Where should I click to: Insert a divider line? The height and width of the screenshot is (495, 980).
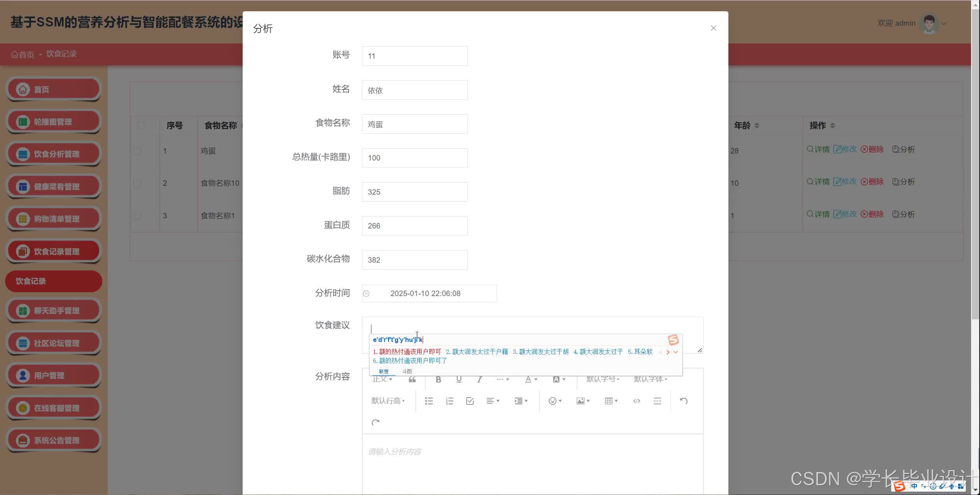657,401
